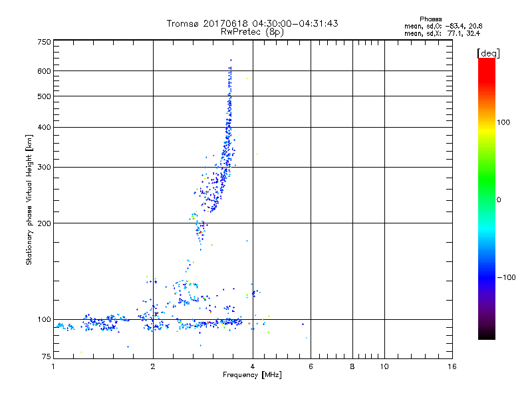Click the y-axis tick label '100'
Viewport: 532px width, 399px height.
tap(44, 320)
